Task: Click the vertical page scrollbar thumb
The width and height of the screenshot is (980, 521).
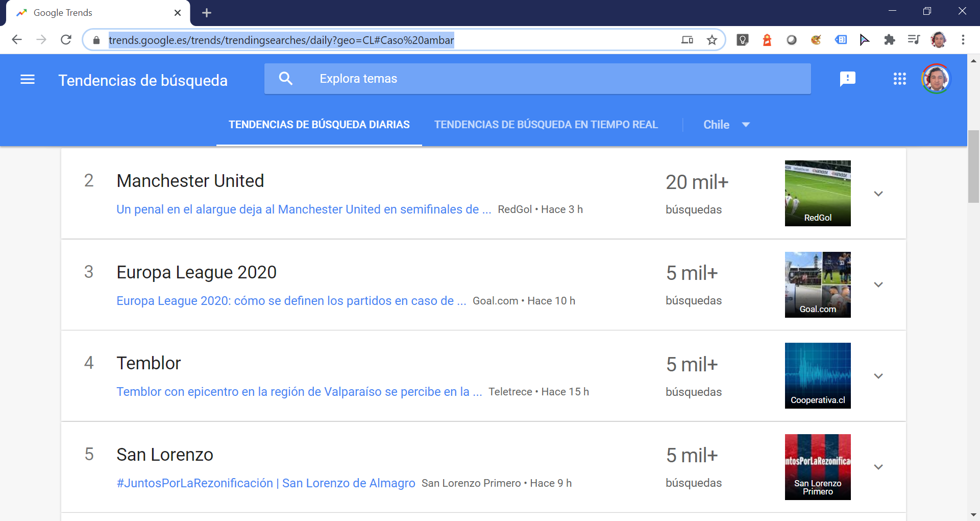Action: (973, 167)
